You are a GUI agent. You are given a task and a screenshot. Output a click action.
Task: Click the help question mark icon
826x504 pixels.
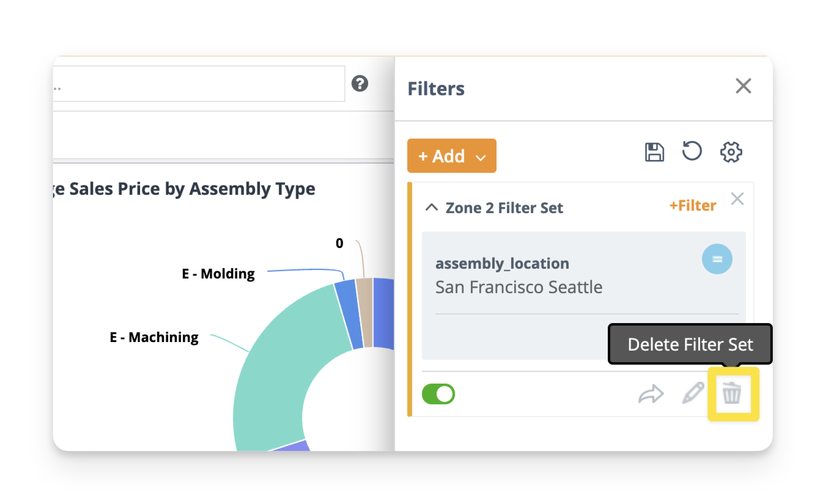(360, 84)
